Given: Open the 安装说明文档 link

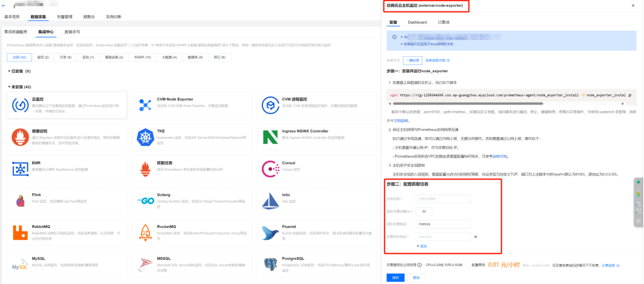Looking at the screenshot, I should 437,60.
